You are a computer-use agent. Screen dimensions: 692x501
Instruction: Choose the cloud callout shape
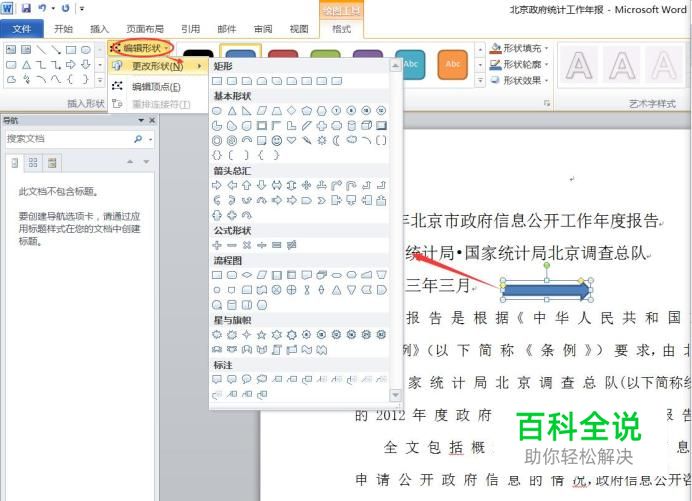tap(262, 379)
